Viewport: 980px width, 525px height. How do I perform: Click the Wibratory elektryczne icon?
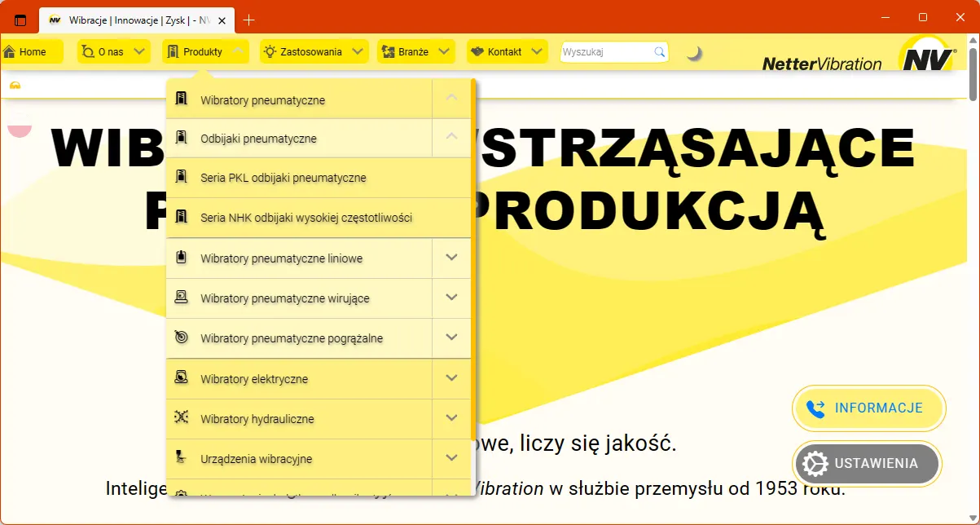[x=182, y=378]
